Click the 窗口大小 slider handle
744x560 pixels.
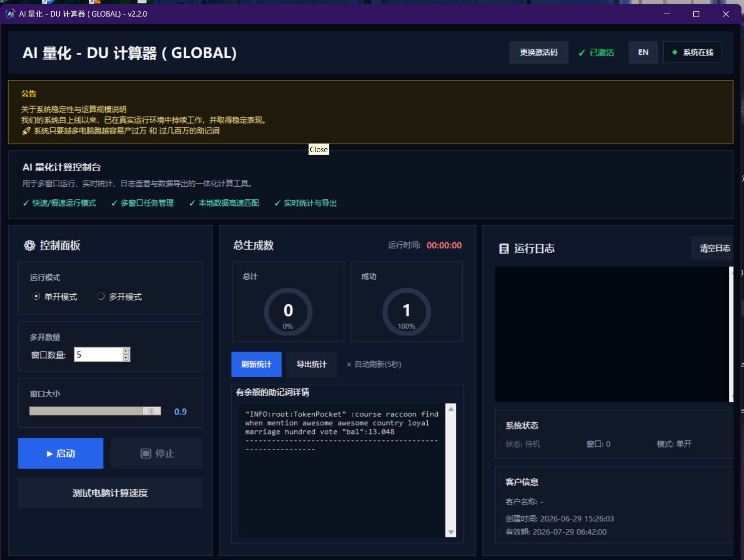click(152, 411)
